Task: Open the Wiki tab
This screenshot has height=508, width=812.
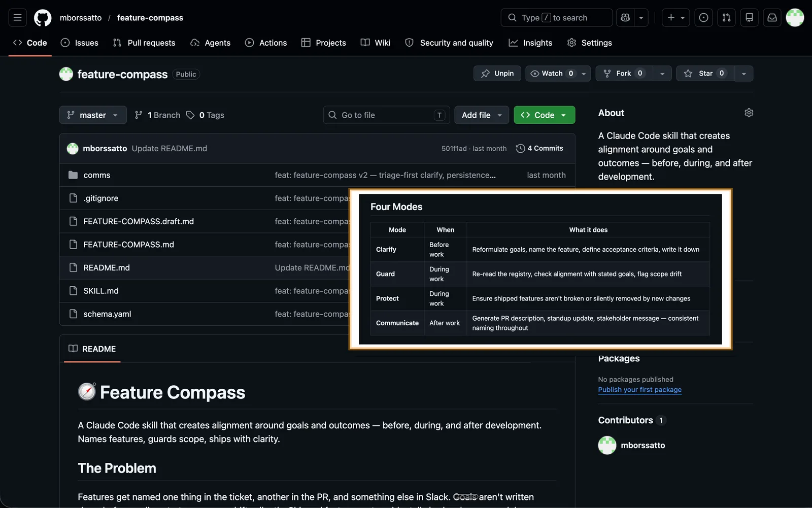Action: (x=376, y=43)
